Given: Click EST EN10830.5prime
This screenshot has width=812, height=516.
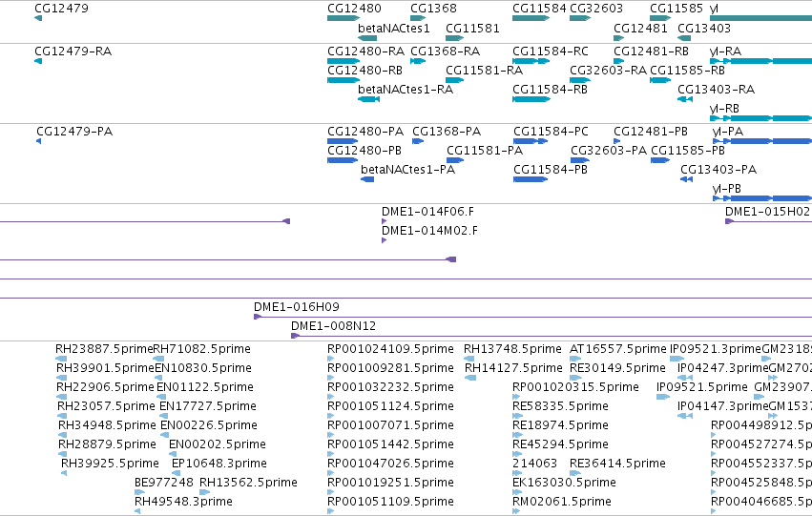Looking at the screenshot, I should pyautogui.click(x=203, y=368).
